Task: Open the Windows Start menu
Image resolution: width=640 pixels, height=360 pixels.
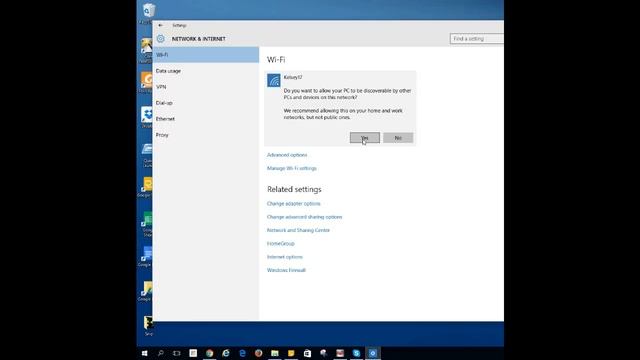Action: pyautogui.click(x=144, y=353)
